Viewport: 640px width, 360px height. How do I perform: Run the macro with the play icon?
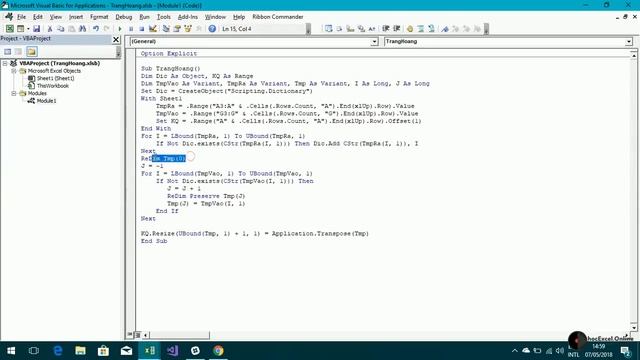tap(120, 29)
